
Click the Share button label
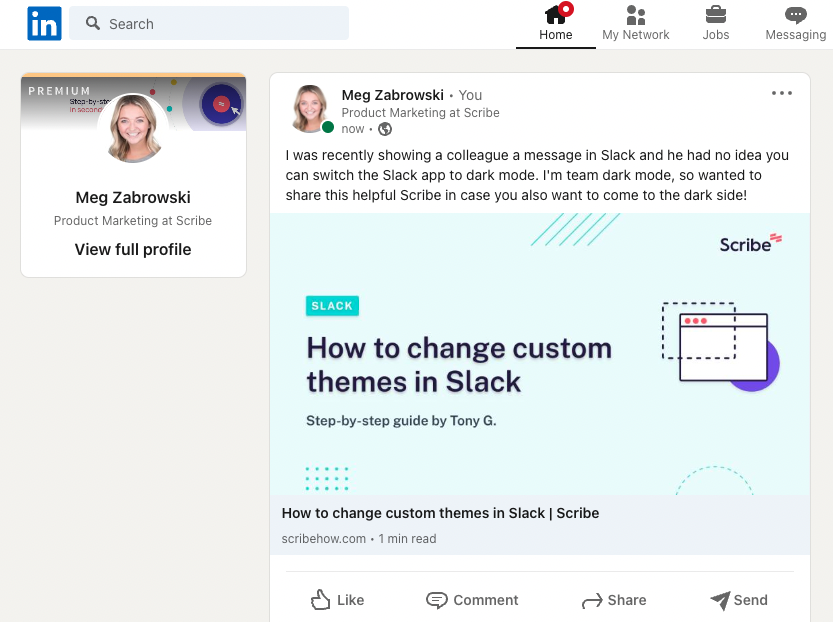tap(627, 600)
